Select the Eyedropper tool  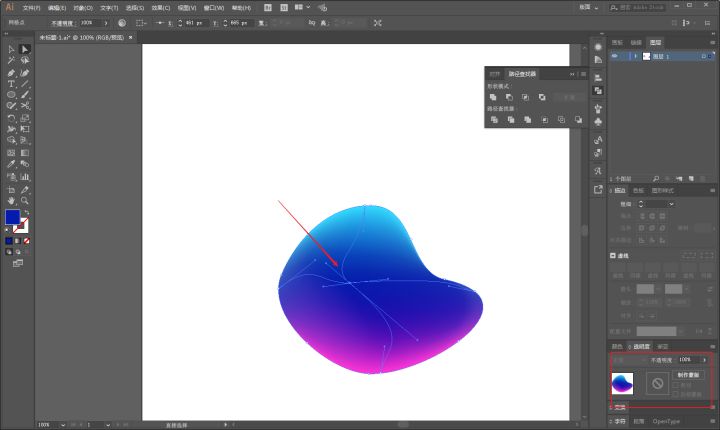(11, 164)
